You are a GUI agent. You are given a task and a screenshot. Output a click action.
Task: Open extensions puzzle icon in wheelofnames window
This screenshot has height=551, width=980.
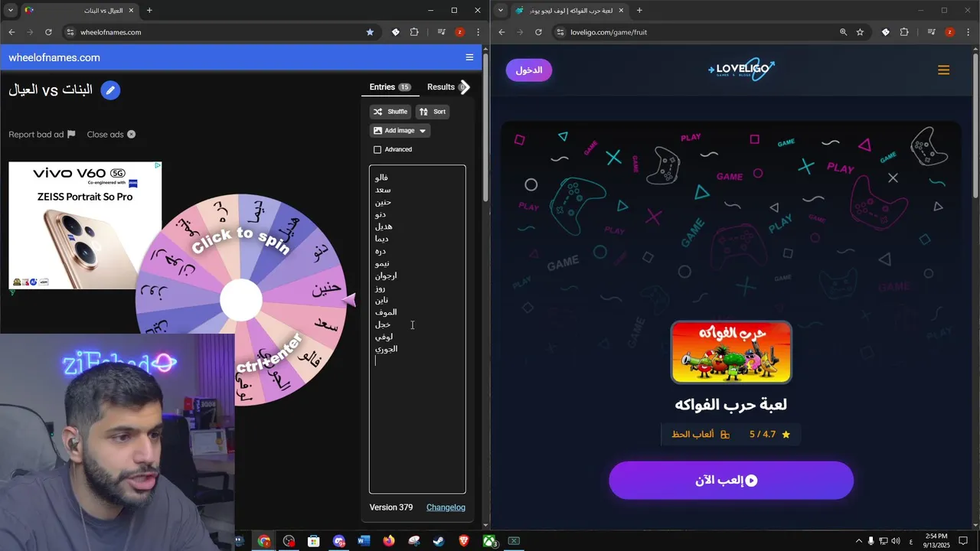(x=414, y=32)
